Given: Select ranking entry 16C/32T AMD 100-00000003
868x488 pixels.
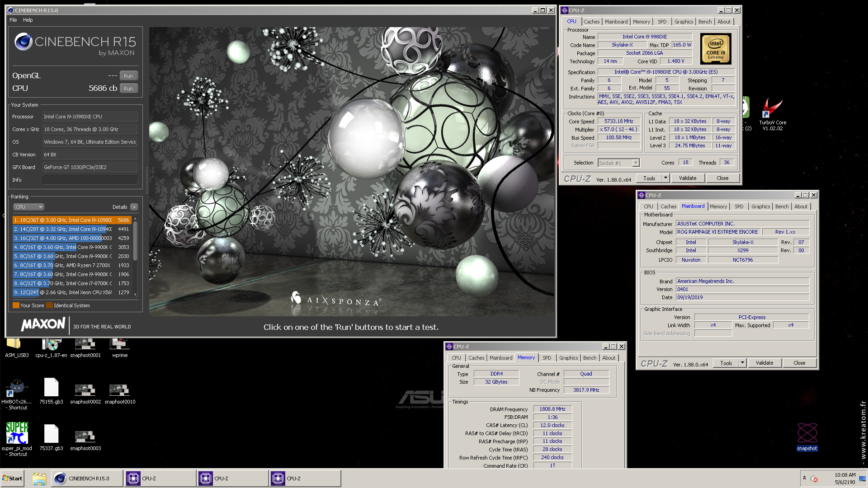Looking at the screenshot, I should [x=72, y=238].
